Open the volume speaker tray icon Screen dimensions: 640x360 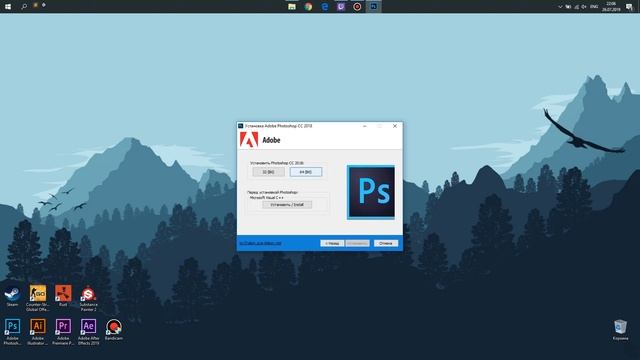coord(584,7)
